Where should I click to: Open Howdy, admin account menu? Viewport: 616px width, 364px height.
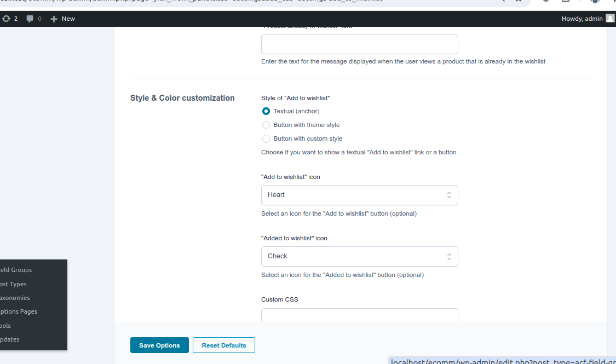[588, 19]
